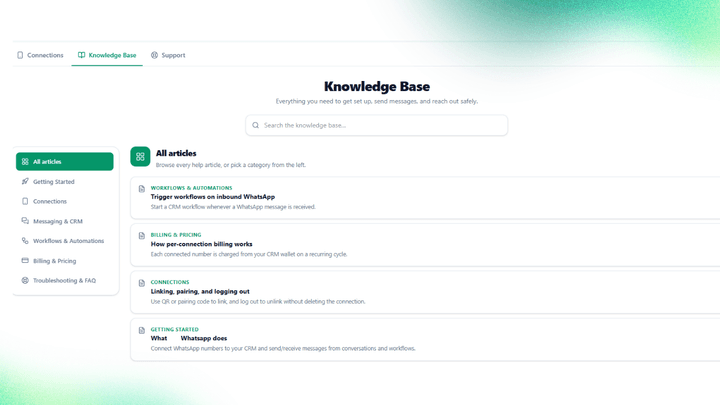The width and height of the screenshot is (720, 405).
Task: Click document icon on per-connection billing article
Action: pyautogui.click(x=142, y=236)
